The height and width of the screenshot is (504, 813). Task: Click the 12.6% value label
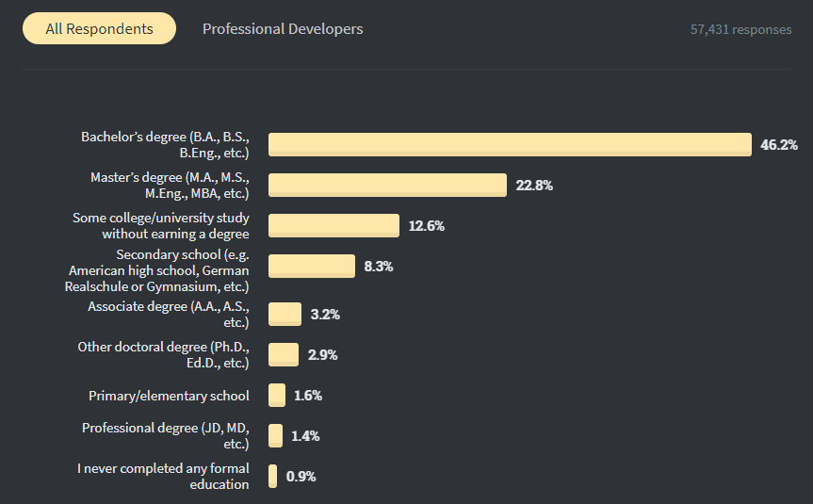427,225
